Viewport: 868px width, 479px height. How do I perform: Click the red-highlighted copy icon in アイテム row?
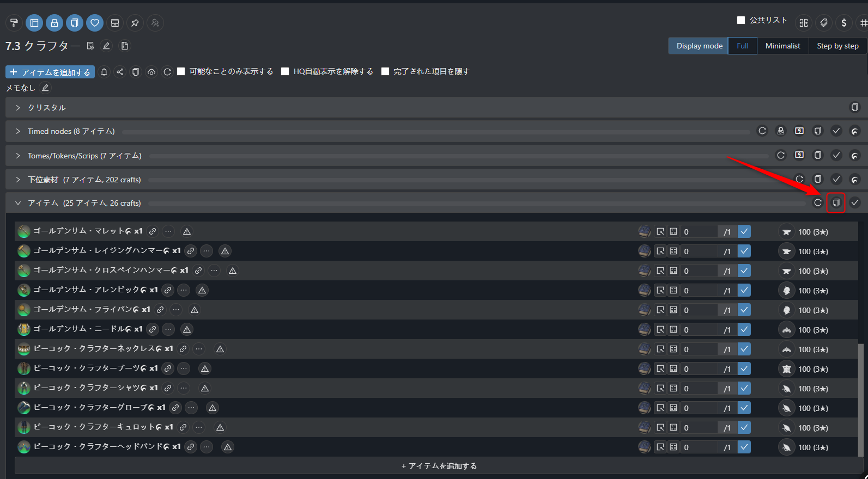[x=836, y=202]
